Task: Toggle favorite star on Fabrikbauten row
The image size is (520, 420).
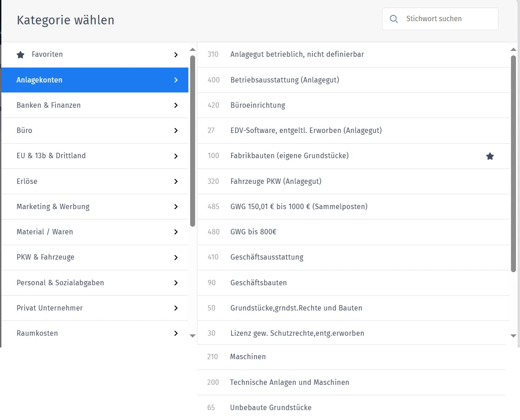Action: tap(490, 156)
